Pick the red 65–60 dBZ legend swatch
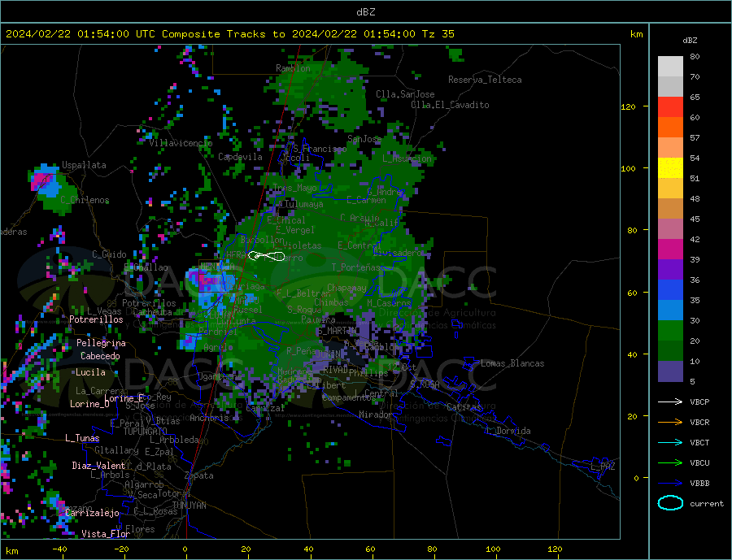The width and height of the screenshot is (732, 560). click(670, 106)
